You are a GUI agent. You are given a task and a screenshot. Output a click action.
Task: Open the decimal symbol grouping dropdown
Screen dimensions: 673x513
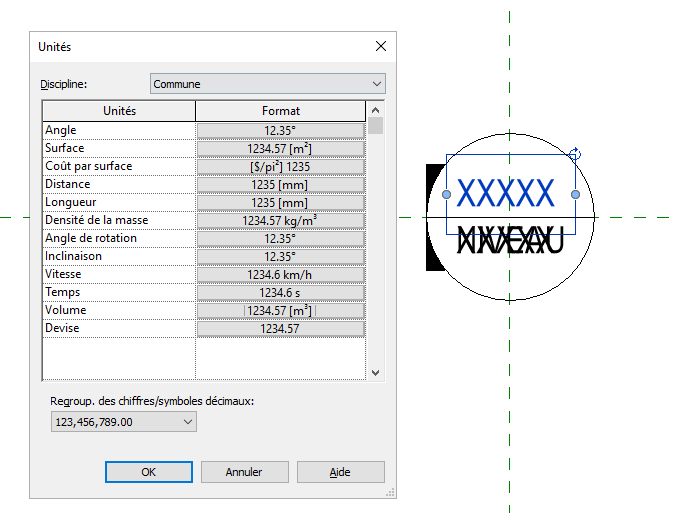(124, 422)
